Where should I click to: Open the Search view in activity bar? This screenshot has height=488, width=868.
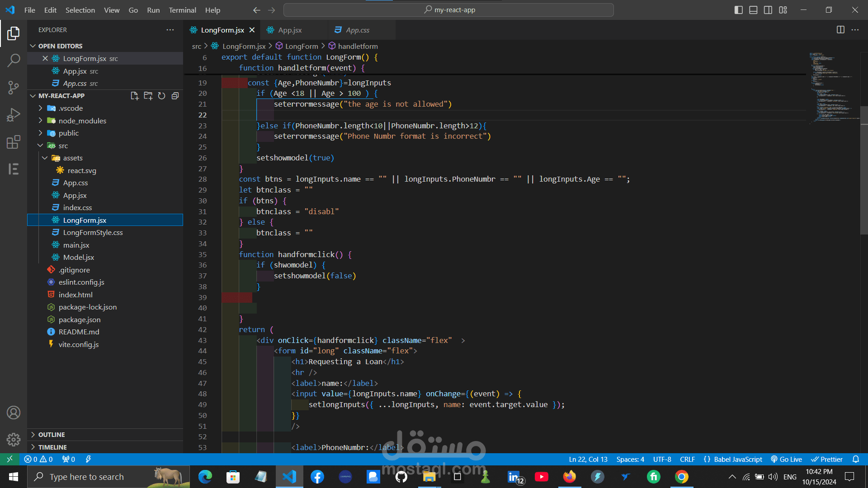tap(14, 60)
